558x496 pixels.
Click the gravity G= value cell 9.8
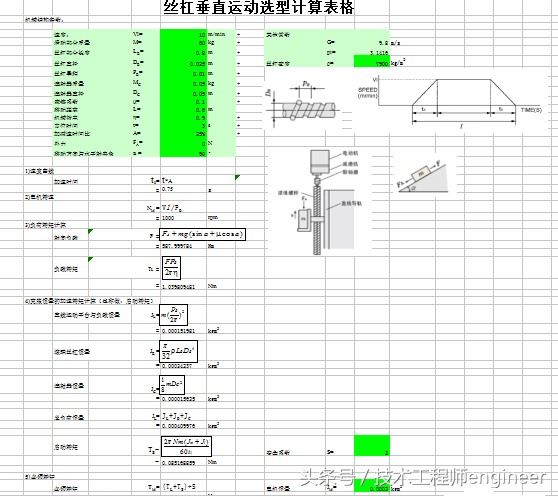click(372, 43)
